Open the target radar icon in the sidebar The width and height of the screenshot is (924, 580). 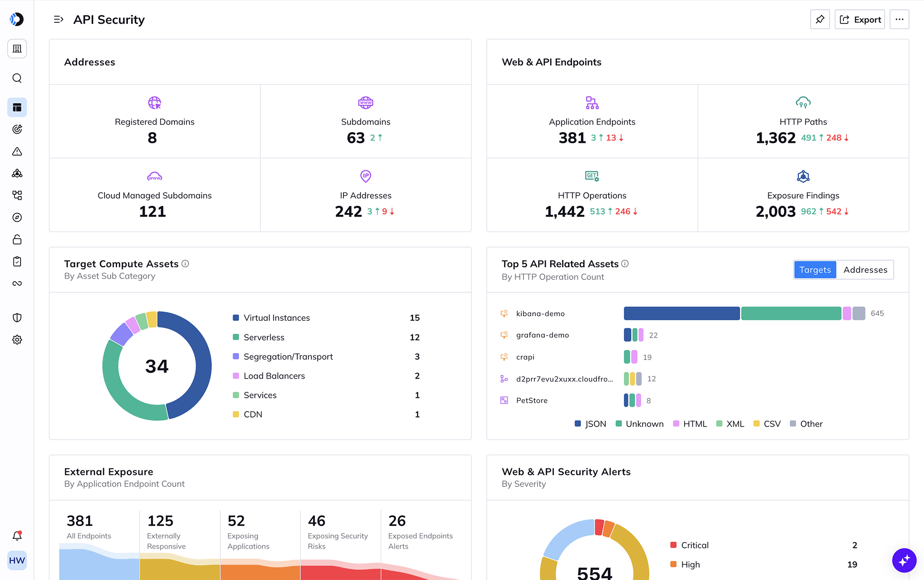click(x=17, y=129)
